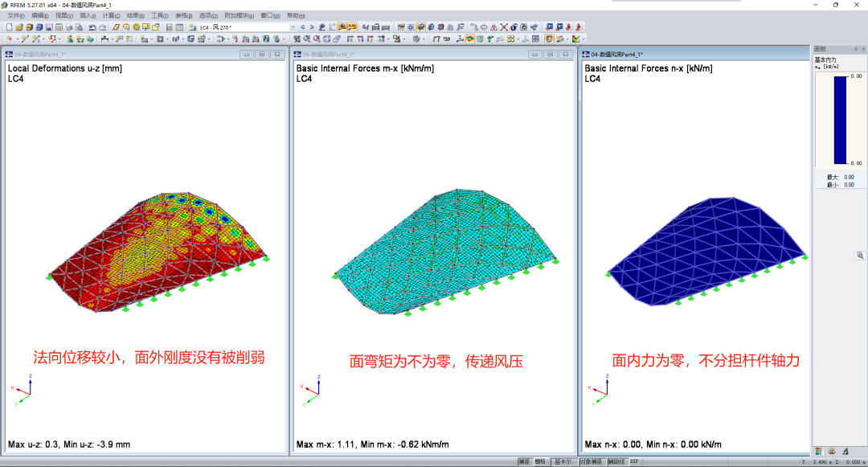Open 附加模块 Add-on Modules menu
868x467 pixels.
[240, 15]
